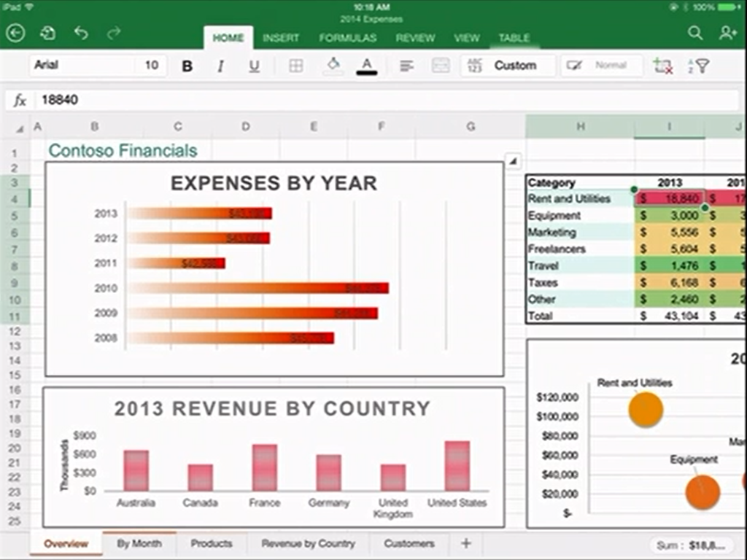Tap the back arrow icon
Screen dimensions: 747x560
(15, 34)
